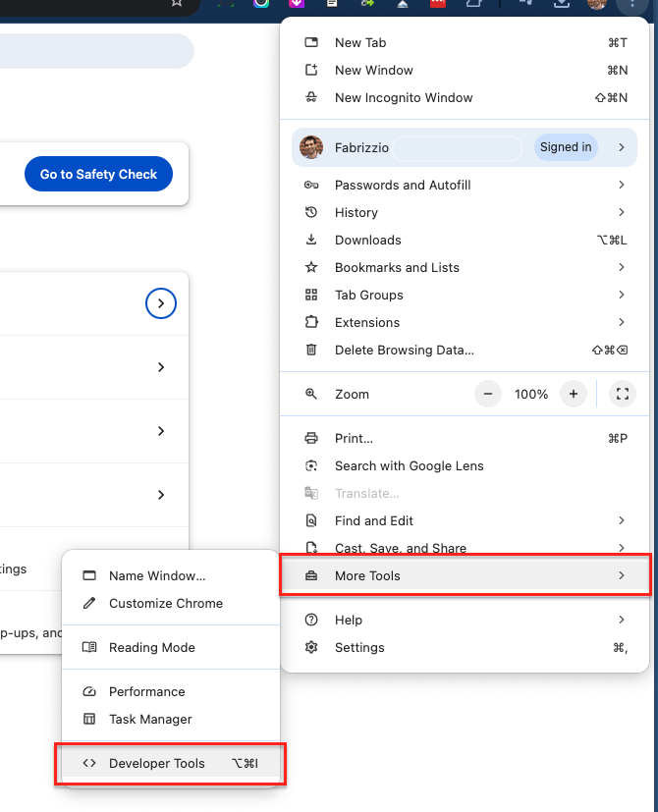This screenshot has height=812, width=658.
Task: Click the Go to Safety Check button
Action: tap(98, 175)
